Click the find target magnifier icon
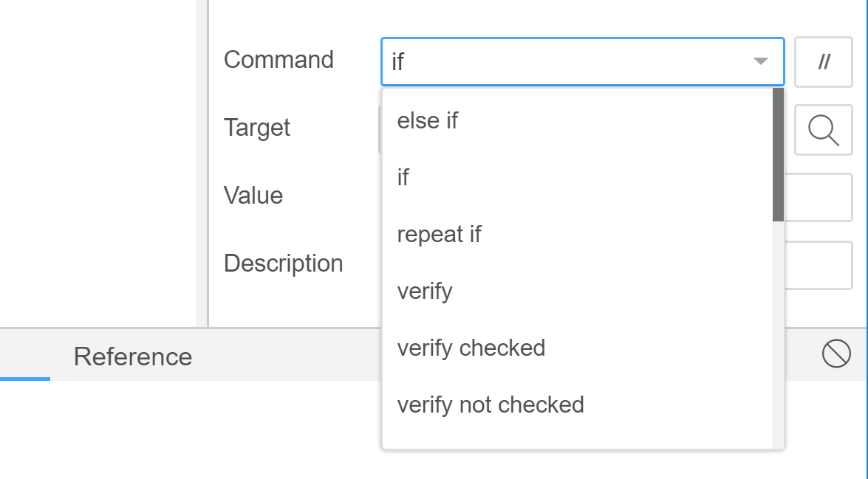 tap(823, 130)
